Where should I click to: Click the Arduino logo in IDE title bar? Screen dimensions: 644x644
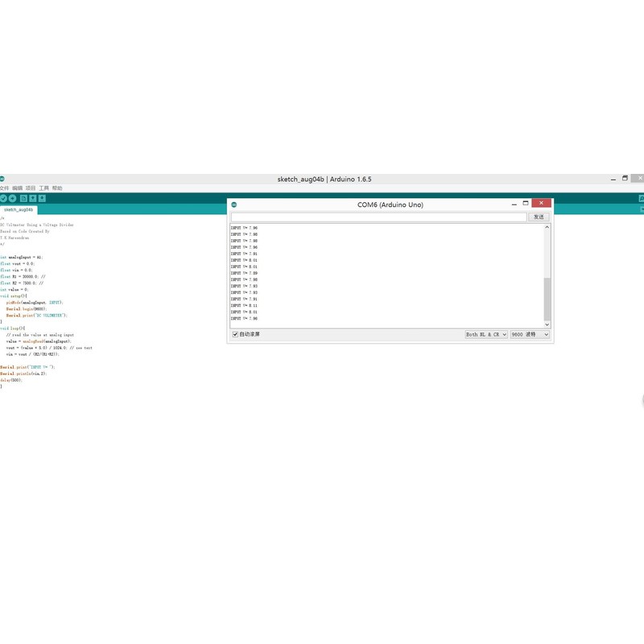click(x=2, y=179)
